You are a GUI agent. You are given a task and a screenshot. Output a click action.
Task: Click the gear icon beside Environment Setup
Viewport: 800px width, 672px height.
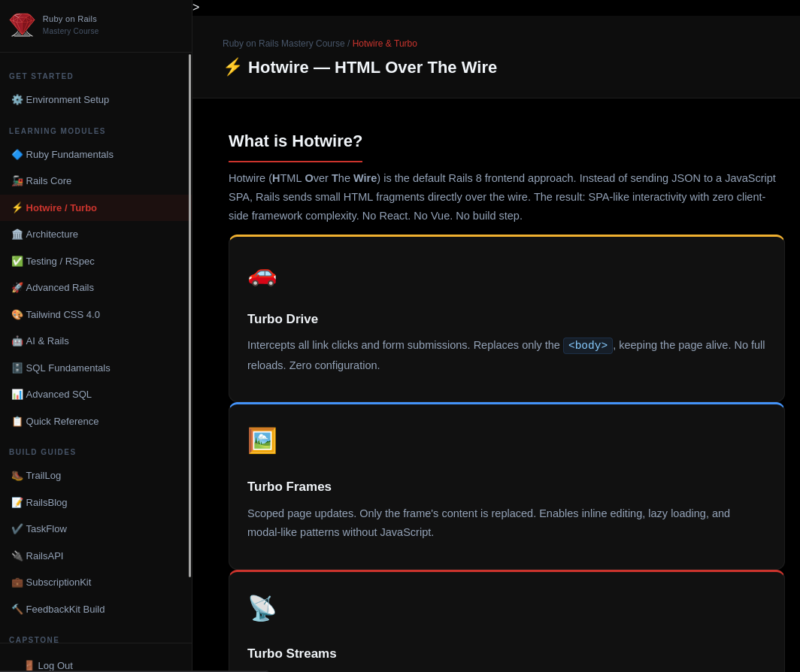17,99
